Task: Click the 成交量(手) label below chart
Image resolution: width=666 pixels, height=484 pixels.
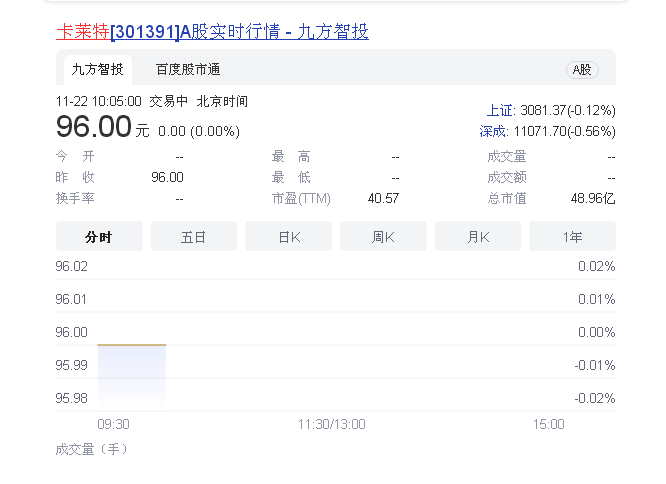Action: [92, 449]
